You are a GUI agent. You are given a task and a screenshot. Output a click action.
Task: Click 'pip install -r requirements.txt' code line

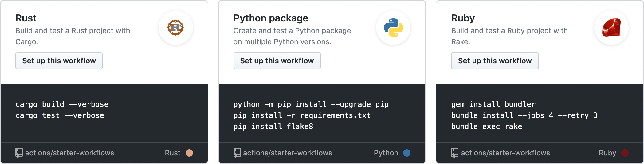tap(302, 115)
